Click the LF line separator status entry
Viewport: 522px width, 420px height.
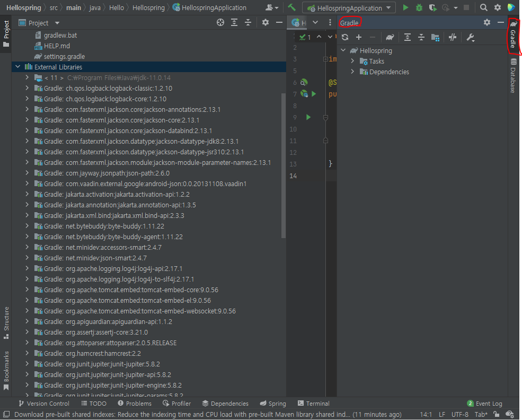442,414
